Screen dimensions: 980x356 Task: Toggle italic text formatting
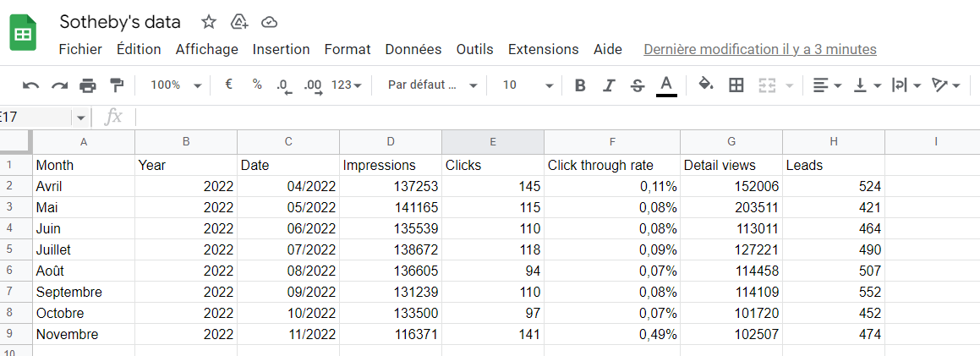[609, 85]
